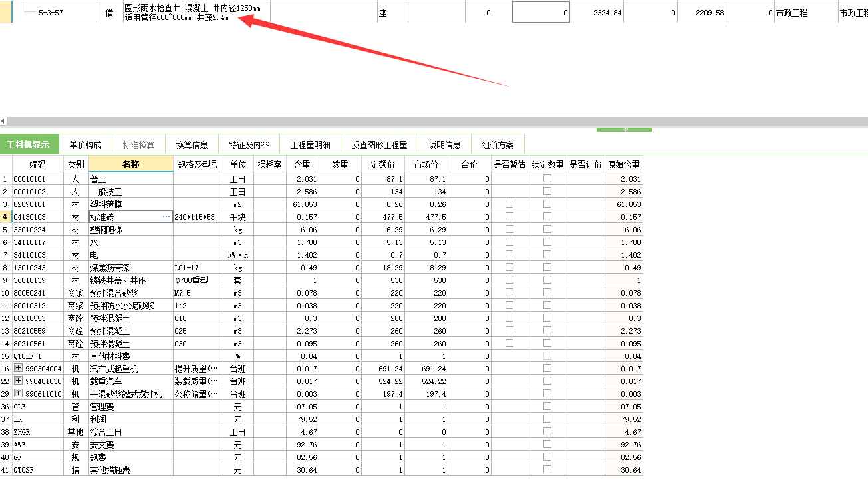This screenshot has width=868, height=480.
Task: Open the 组价方案 tab
Action: pos(498,144)
